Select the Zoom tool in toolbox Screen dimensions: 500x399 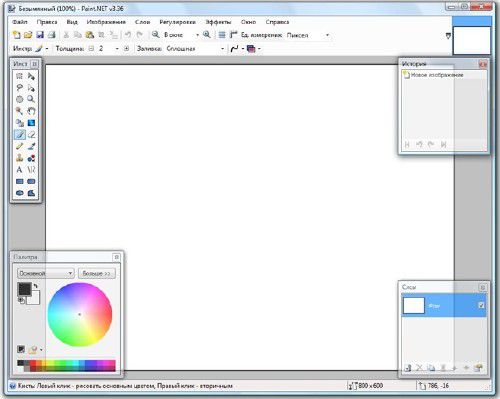pyautogui.click(x=31, y=99)
